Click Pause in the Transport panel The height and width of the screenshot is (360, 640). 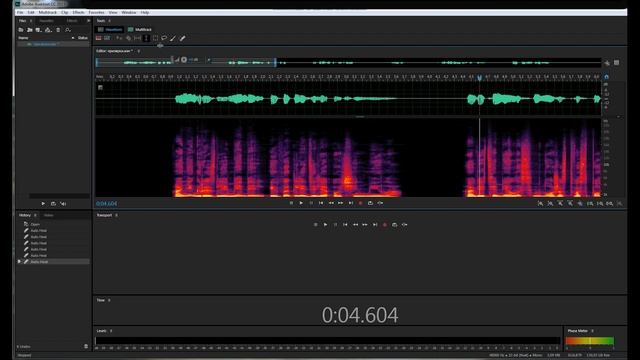coord(335,224)
